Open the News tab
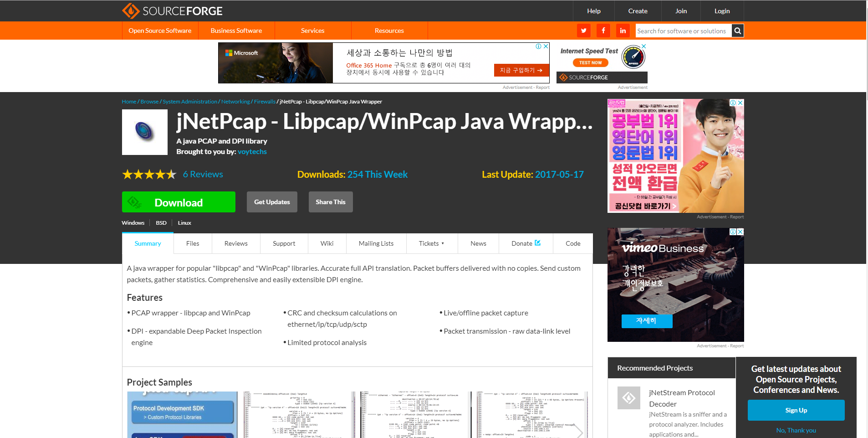The image size is (868, 438). click(x=478, y=243)
